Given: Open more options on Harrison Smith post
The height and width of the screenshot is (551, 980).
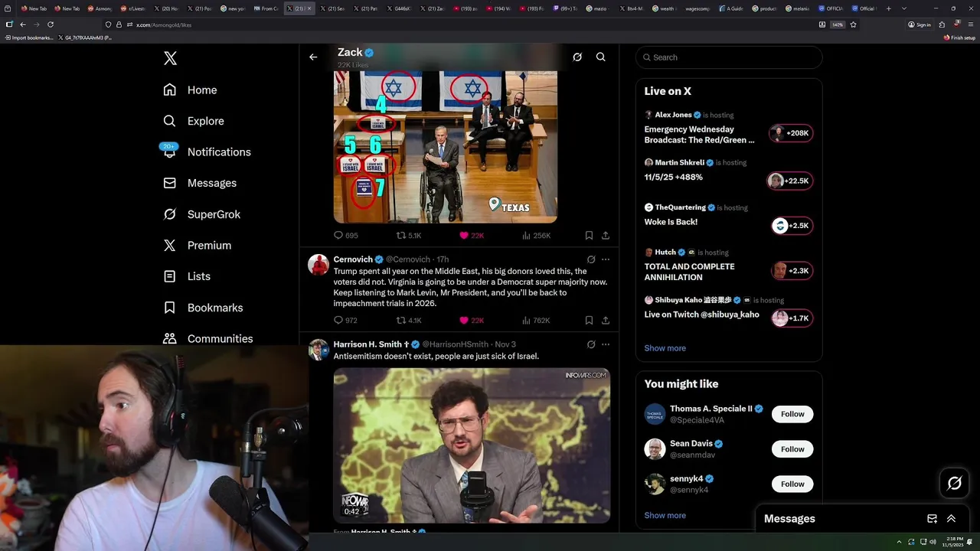Looking at the screenshot, I should point(606,344).
